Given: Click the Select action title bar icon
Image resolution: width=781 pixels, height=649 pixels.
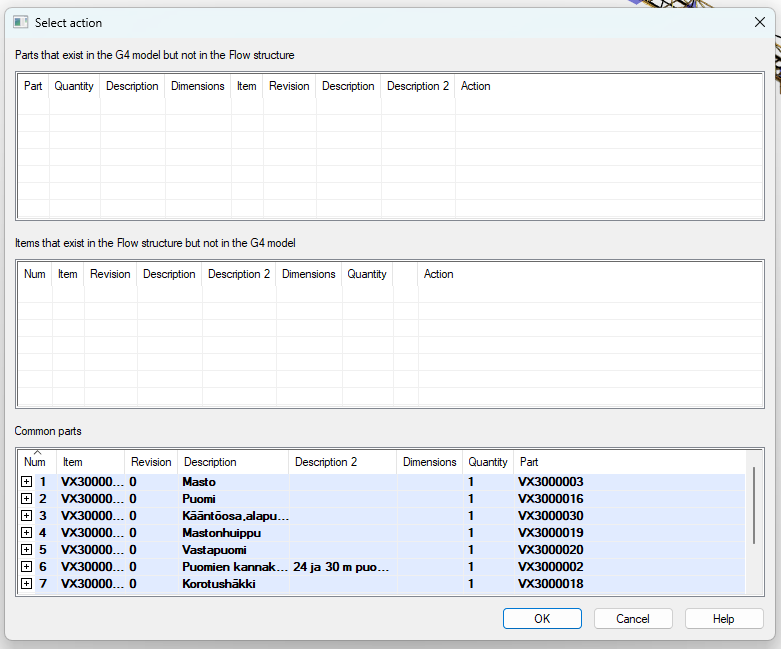Looking at the screenshot, I should pos(20,22).
